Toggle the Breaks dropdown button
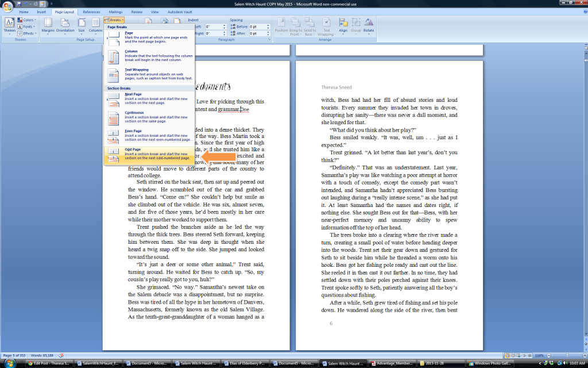 114,20
